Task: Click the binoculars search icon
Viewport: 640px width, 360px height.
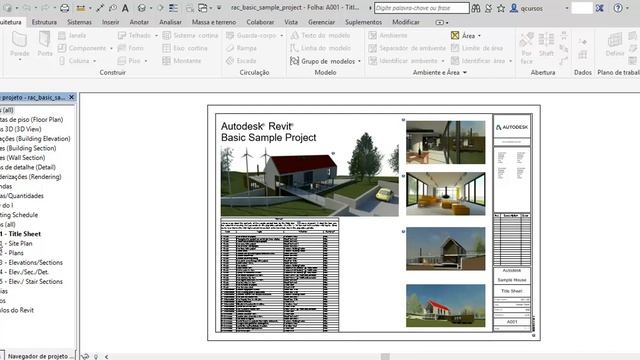Action: point(476,8)
